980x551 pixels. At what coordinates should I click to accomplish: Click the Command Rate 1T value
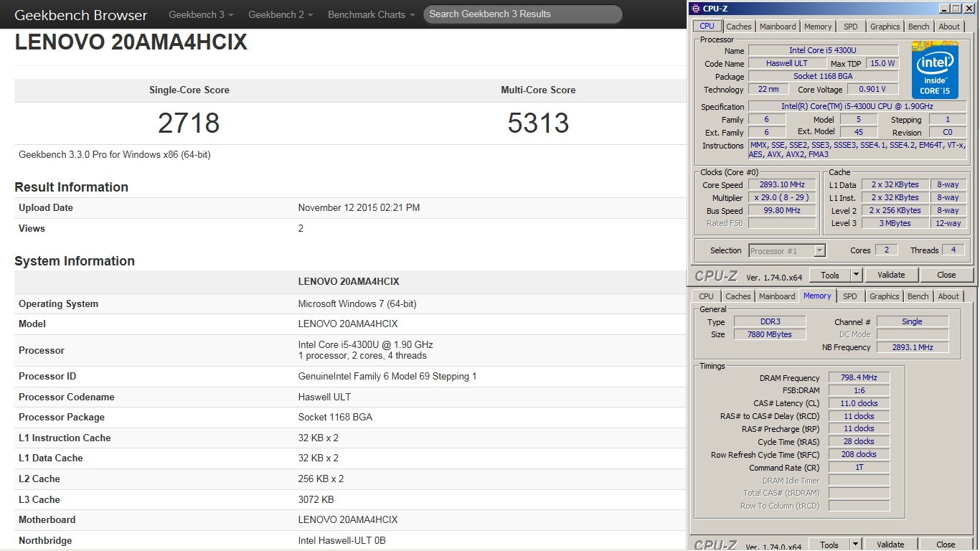859,467
